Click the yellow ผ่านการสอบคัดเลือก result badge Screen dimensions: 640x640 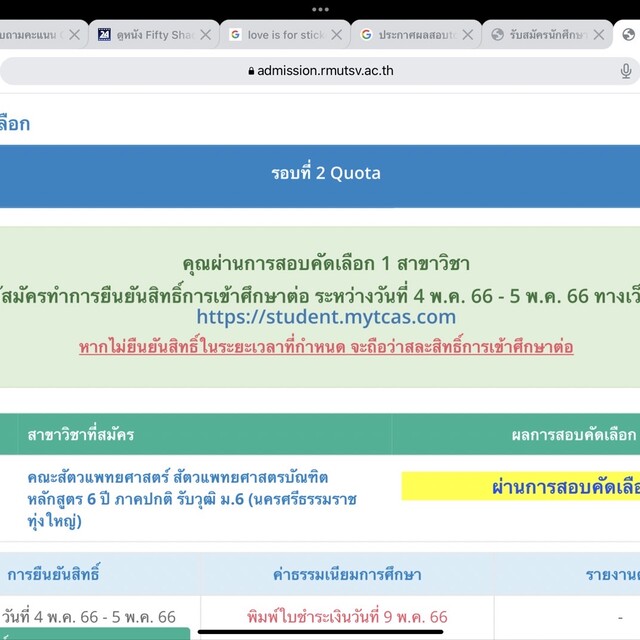520,487
